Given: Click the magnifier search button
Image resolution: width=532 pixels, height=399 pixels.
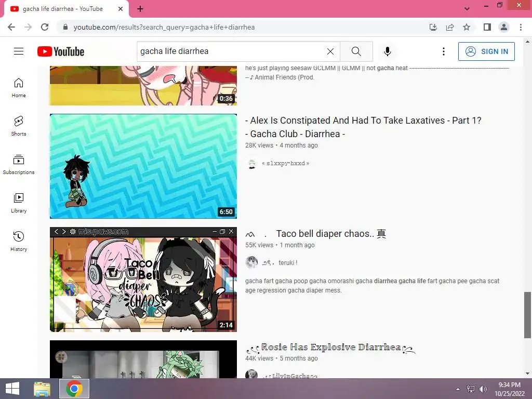Looking at the screenshot, I should 356,51.
